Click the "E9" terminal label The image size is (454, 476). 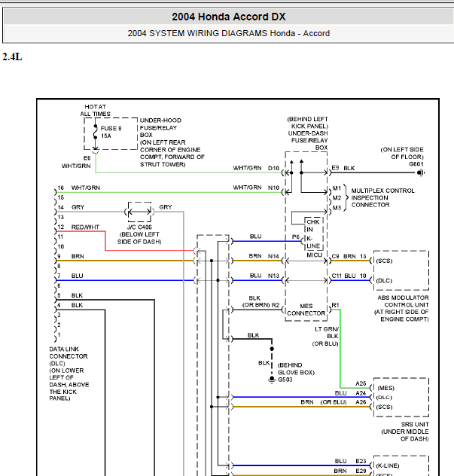335,168
